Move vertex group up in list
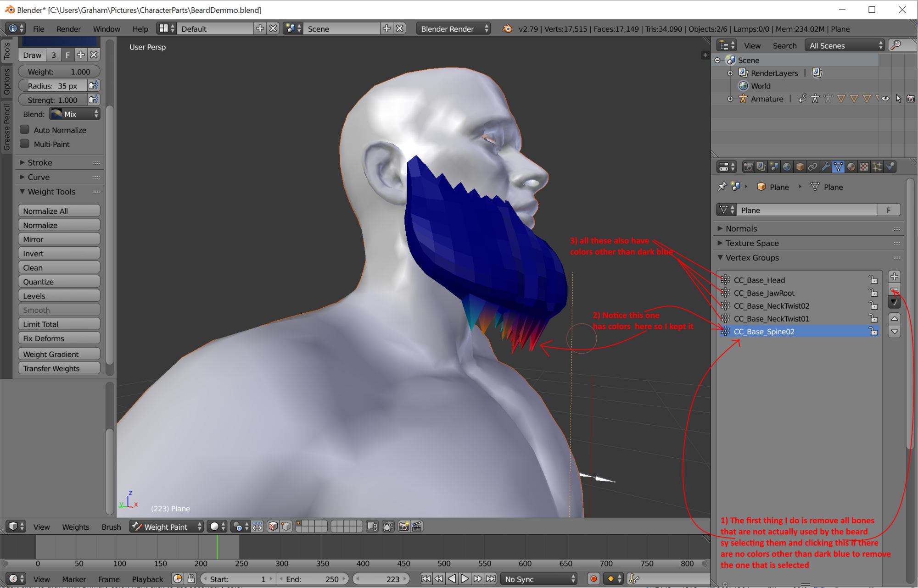The image size is (918, 588). pyautogui.click(x=894, y=318)
